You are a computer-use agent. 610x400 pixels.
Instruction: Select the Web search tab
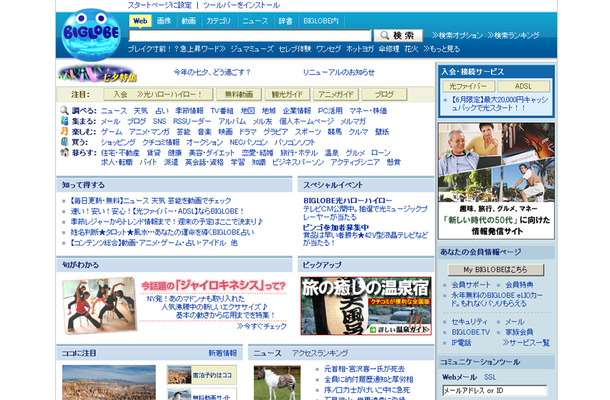(140, 21)
